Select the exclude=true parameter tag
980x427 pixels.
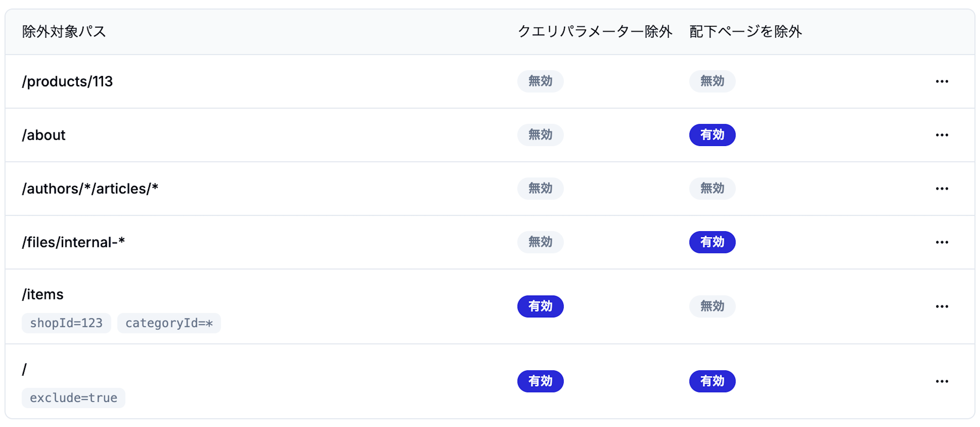click(73, 398)
